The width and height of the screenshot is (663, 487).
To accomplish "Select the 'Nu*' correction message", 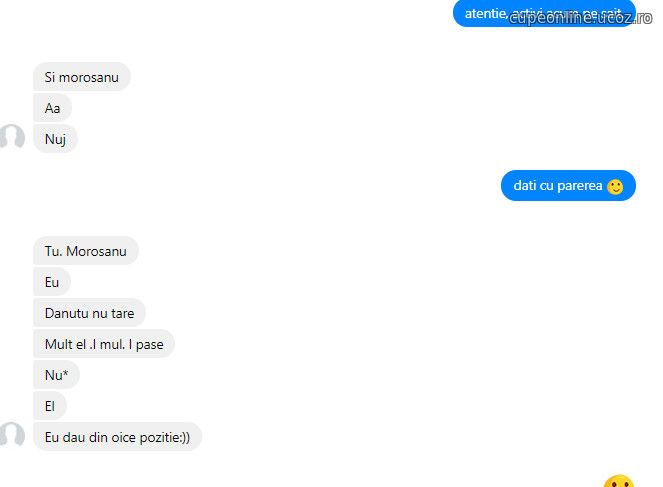I will [56, 375].
